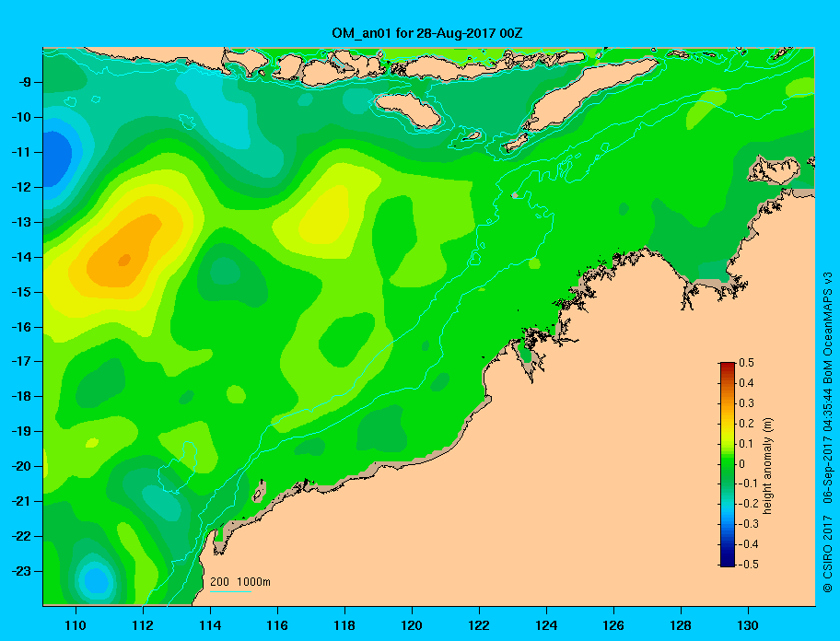Click longitude label 118 on the axis
This screenshot has width=840, height=641.
[344, 625]
